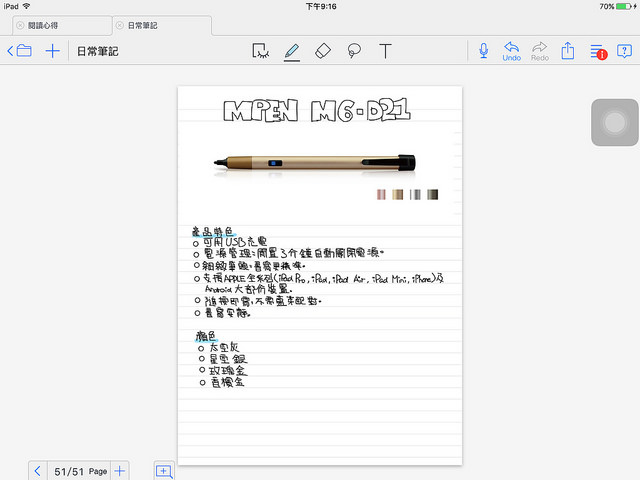Tap the silver color swatch
This screenshot has height=480, width=640.
pyautogui.click(x=415, y=194)
